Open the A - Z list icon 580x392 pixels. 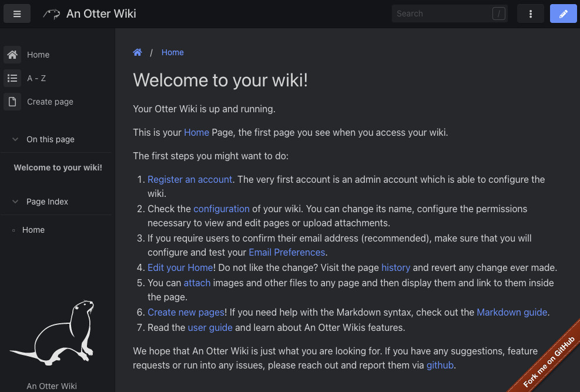coord(12,78)
